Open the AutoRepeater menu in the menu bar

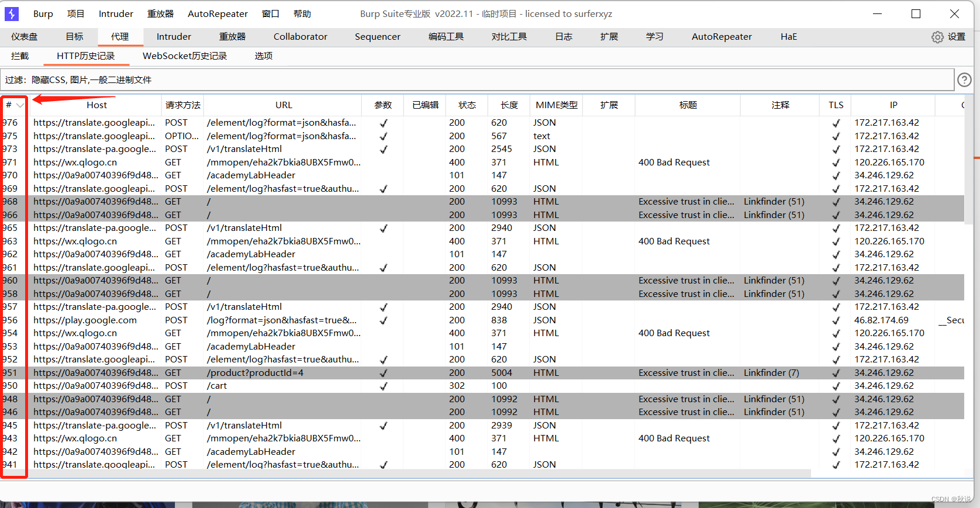pyautogui.click(x=218, y=13)
